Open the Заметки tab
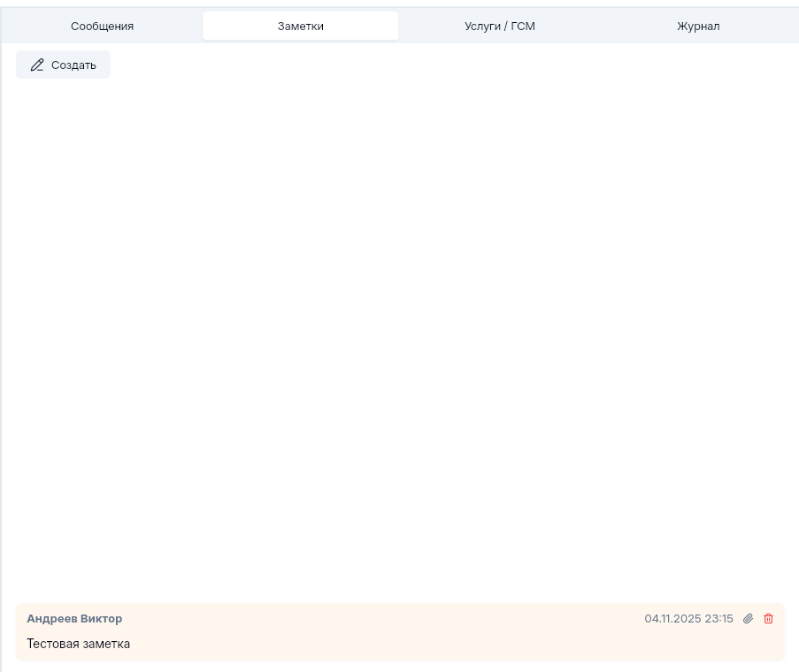799x672 pixels. tap(301, 27)
